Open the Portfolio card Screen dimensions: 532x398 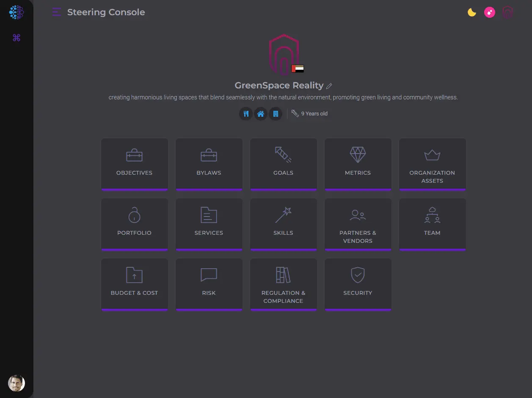(x=135, y=225)
